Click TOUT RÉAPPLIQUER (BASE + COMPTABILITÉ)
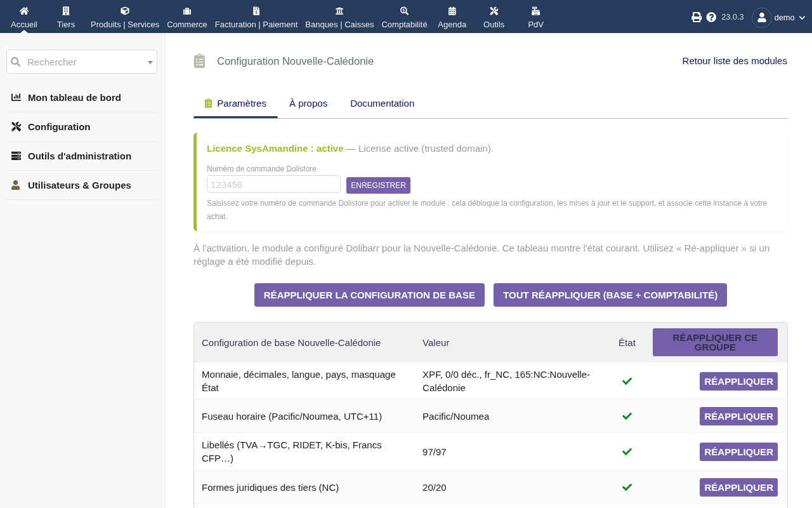The width and height of the screenshot is (812, 508). (x=610, y=295)
